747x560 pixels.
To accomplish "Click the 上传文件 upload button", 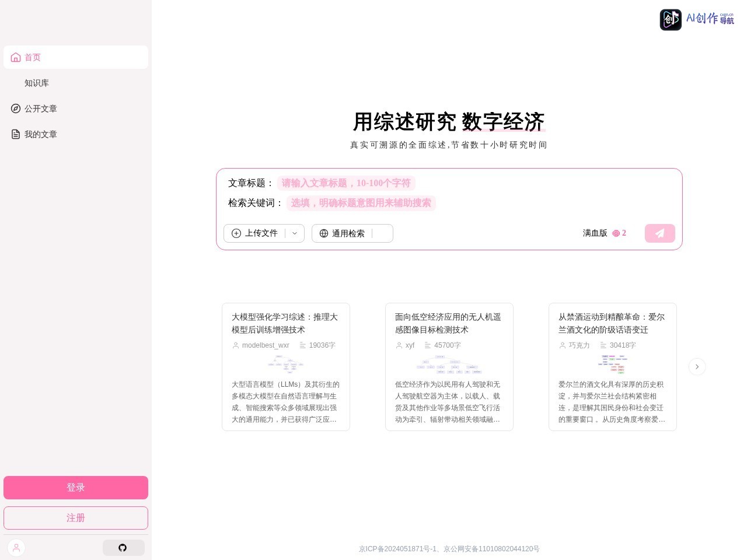I will pyautogui.click(x=264, y=233).
